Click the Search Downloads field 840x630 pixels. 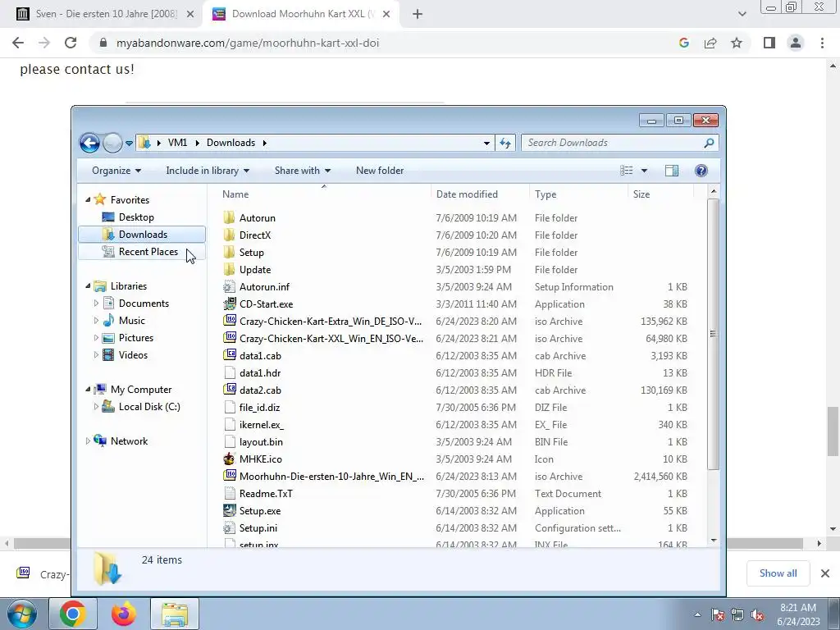[620, 143]
